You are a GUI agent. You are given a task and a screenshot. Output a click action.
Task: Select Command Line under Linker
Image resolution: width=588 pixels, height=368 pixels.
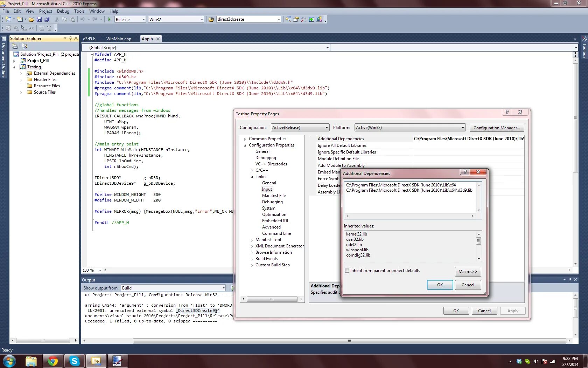(x=276, y=233)
